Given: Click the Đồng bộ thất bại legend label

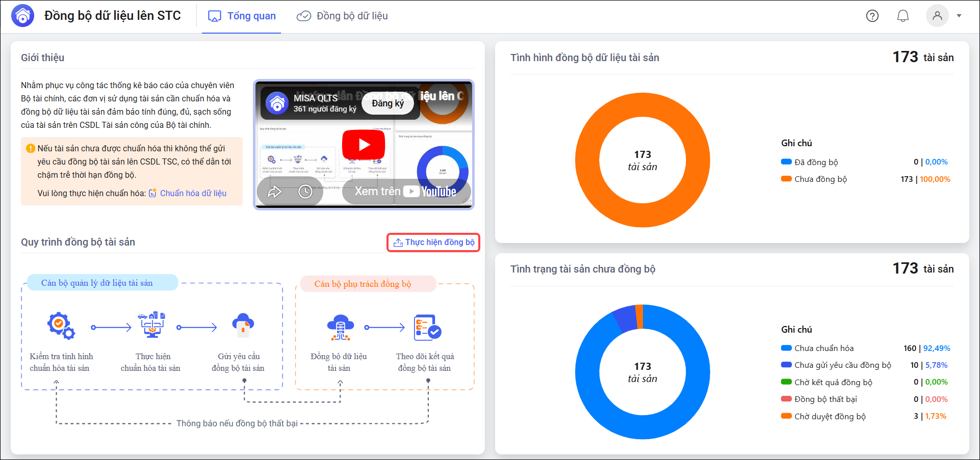Looking at the screenshot, I should tap(826, 399).
